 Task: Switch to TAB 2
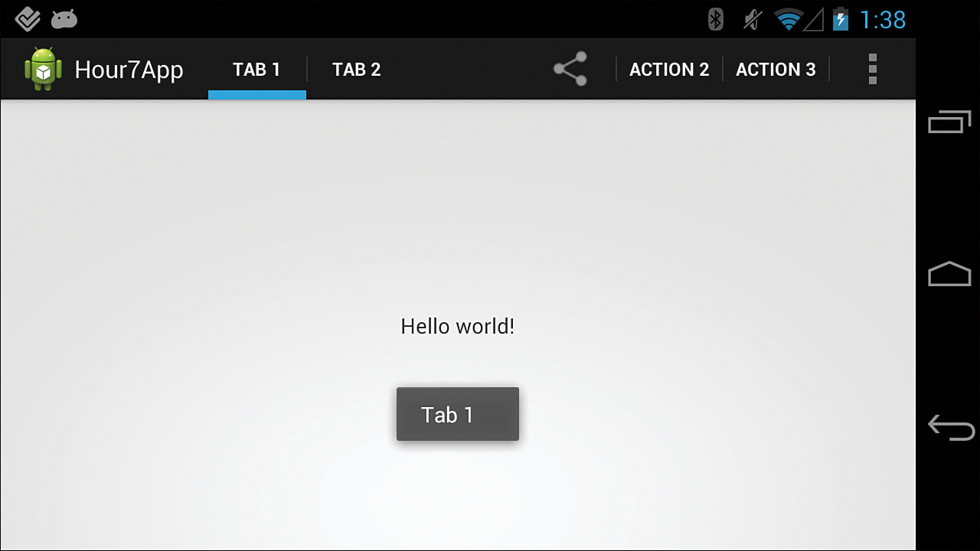click(357, 70)
